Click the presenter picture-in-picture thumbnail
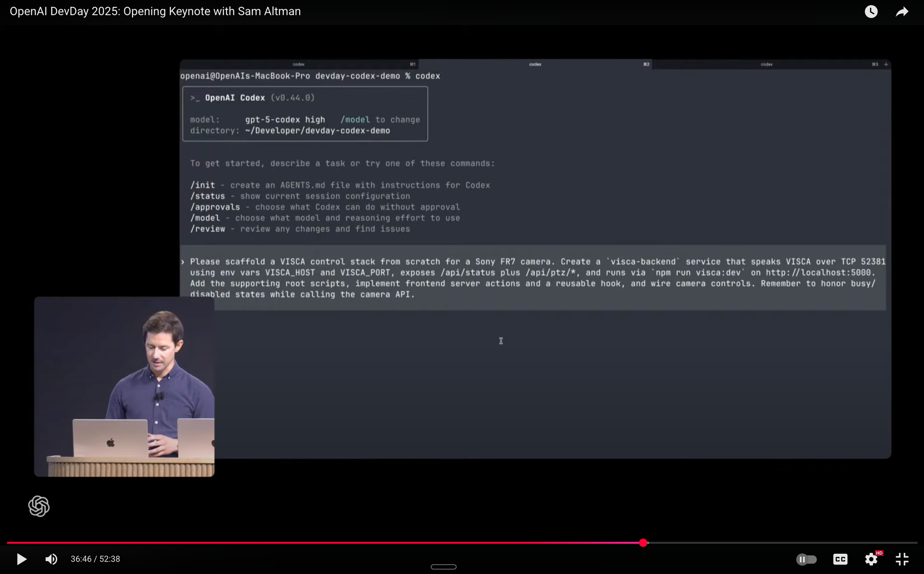Viewport: 924px width, 574px height. tap(124, 387)
